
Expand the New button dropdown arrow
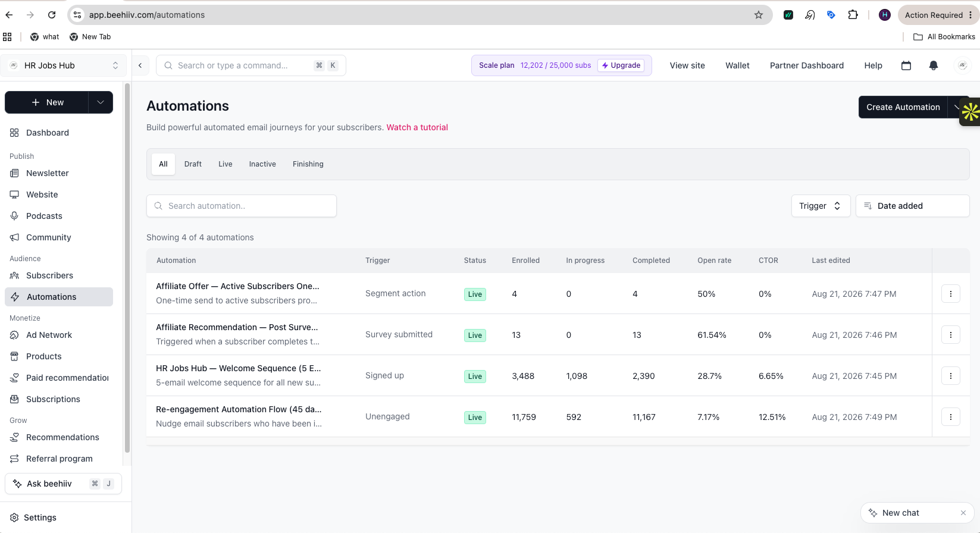point(101,102)
